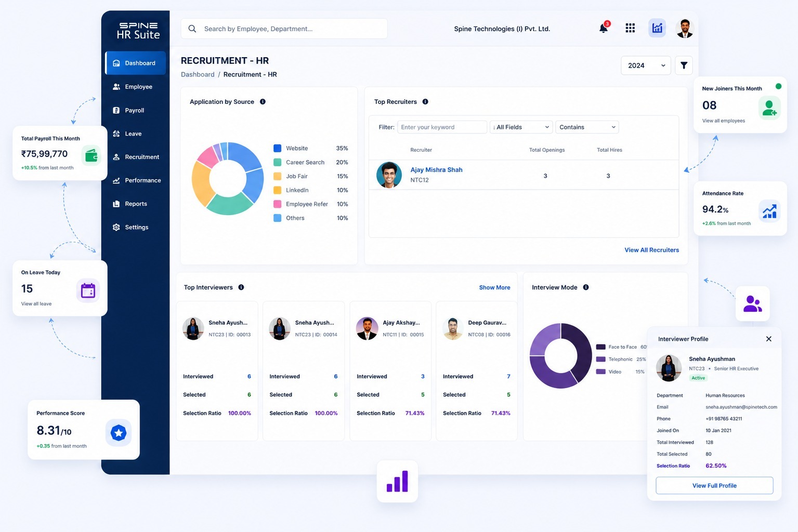Open the apps grid menu icon
This screenshot has width=798, height=532.
pos(630,28)
